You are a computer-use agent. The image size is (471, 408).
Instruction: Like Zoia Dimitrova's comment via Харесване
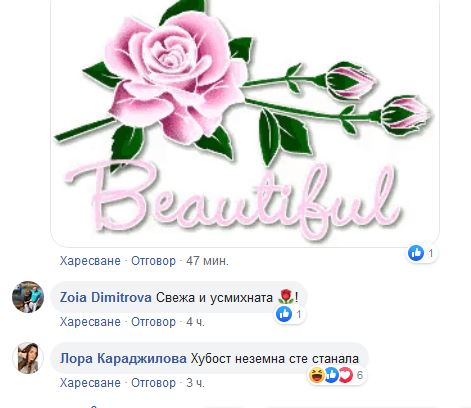(90, 322)
